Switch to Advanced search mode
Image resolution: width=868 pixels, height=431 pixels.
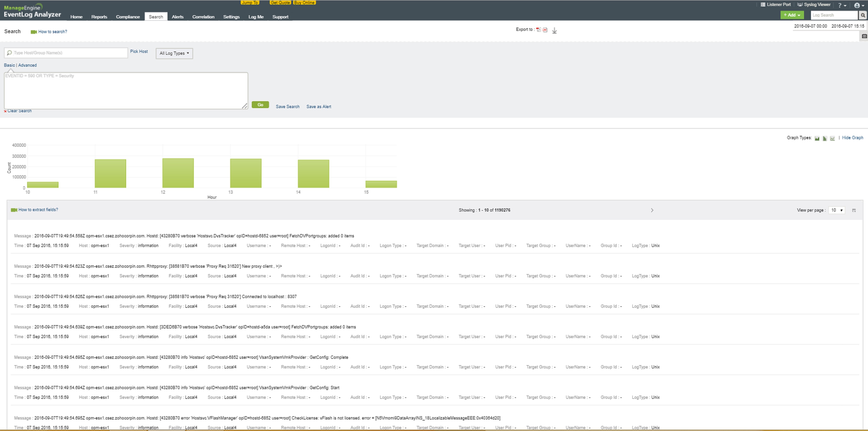(27, 65)
